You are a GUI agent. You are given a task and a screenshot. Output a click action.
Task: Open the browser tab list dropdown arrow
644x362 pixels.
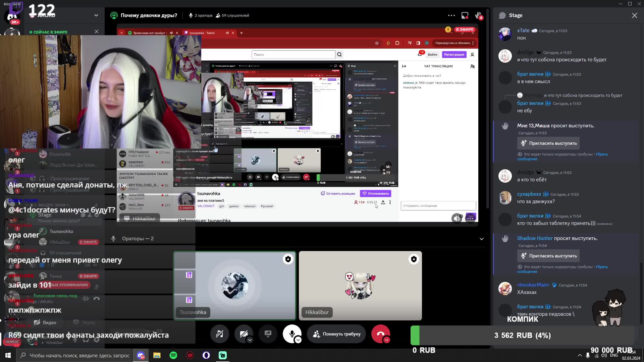coord(121,33)
